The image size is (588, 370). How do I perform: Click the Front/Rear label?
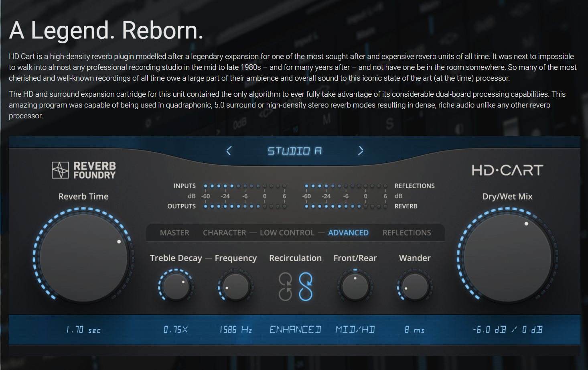point(355,258)
